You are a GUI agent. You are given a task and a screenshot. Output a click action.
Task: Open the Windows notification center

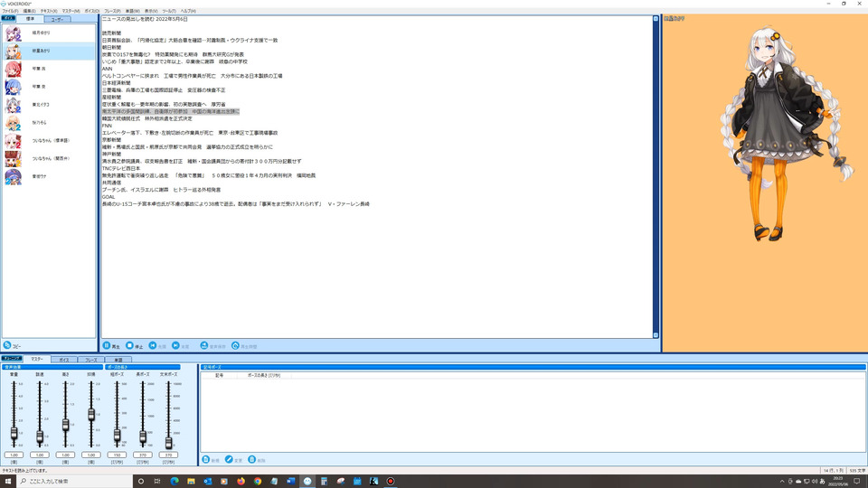(857, 481)
